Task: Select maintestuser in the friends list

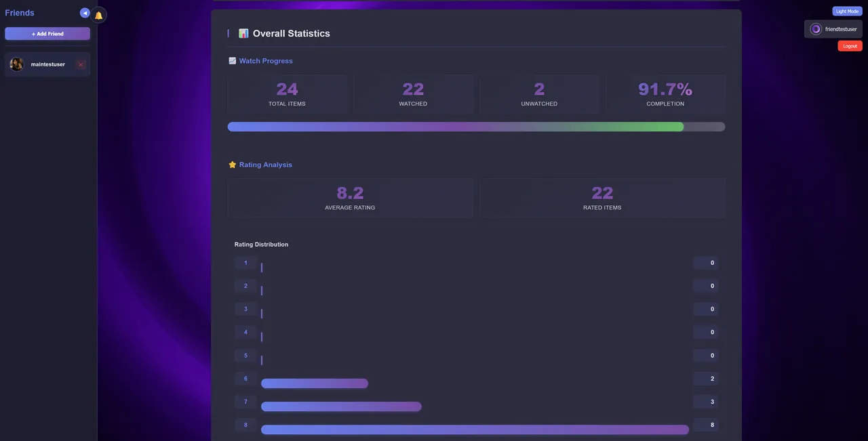Action: click(47, 64)
